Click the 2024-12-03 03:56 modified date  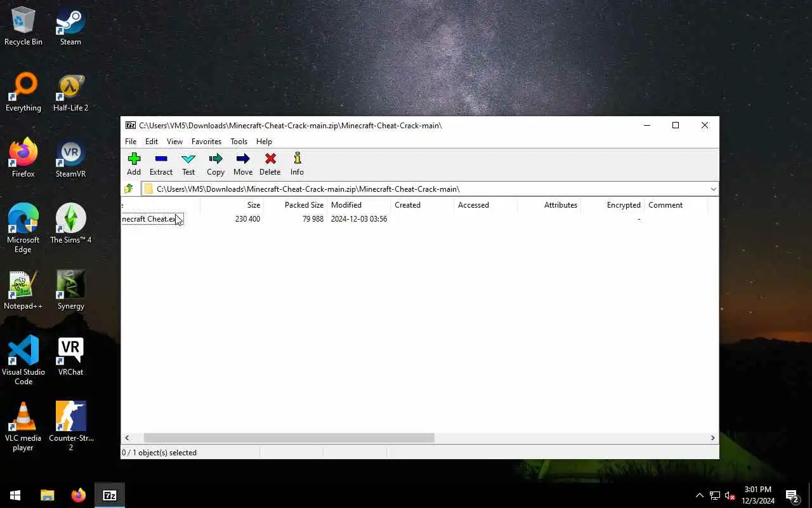click(x=359, y=219)
